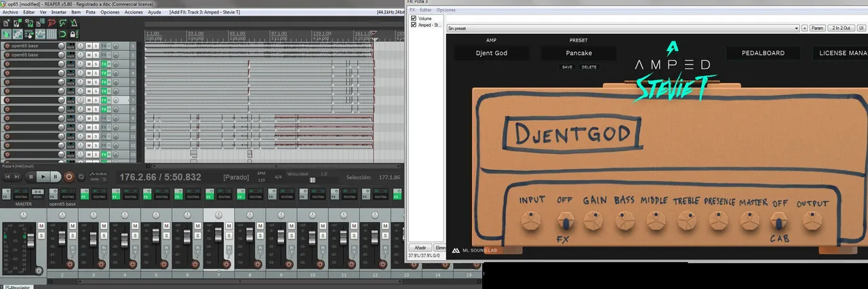Toggle the lock toolbar icon
Image resolution: width=868 pixels, height=289 pixels.
[73, 34]
